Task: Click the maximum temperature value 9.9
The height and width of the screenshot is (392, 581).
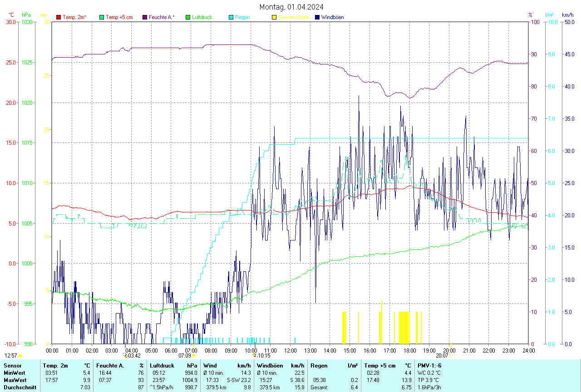Action: 87,380
